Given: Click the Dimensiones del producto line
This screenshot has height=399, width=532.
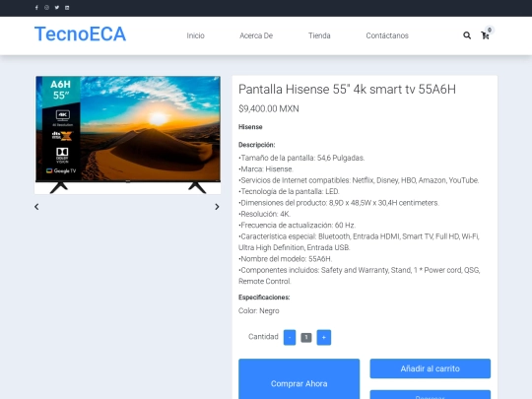Looking at the screenshot, I should coord(339,203).
